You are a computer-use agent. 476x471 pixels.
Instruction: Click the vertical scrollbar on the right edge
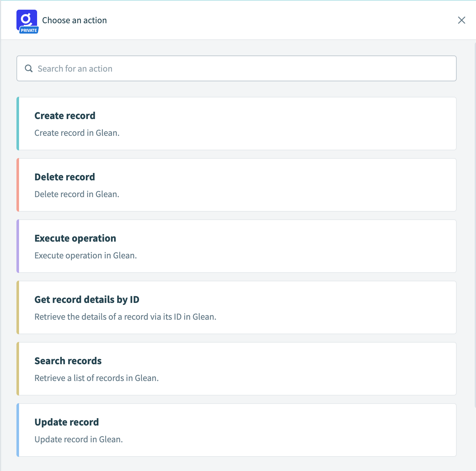tap(475, 226)
